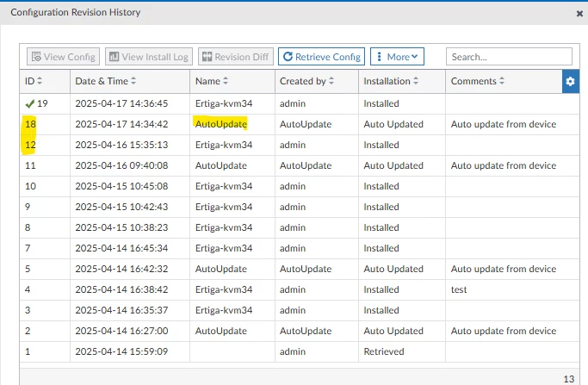This screenshot has height=385, width=588.
Task: Sort by Installation column arrows
Action: 416,81
